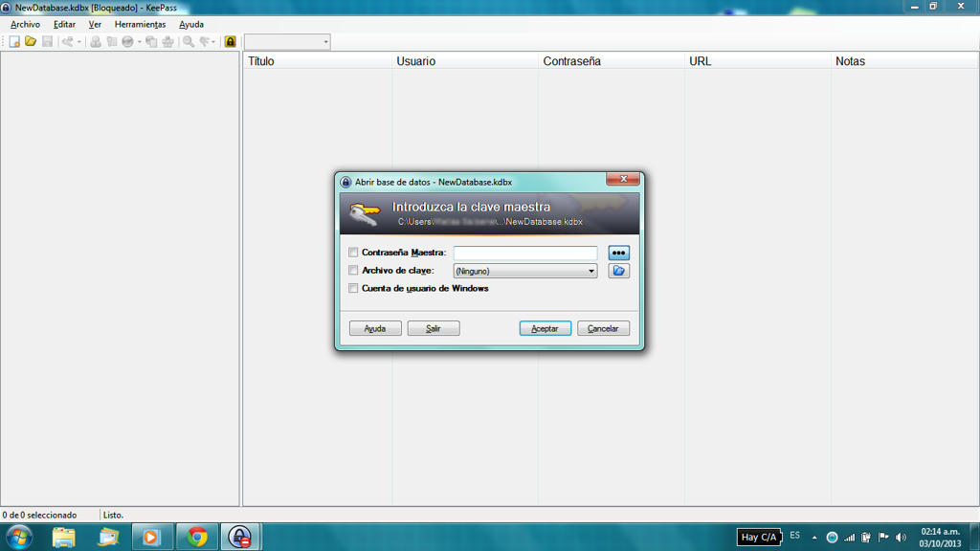
Task: Click the master password input field
Action: coord(525,253)
